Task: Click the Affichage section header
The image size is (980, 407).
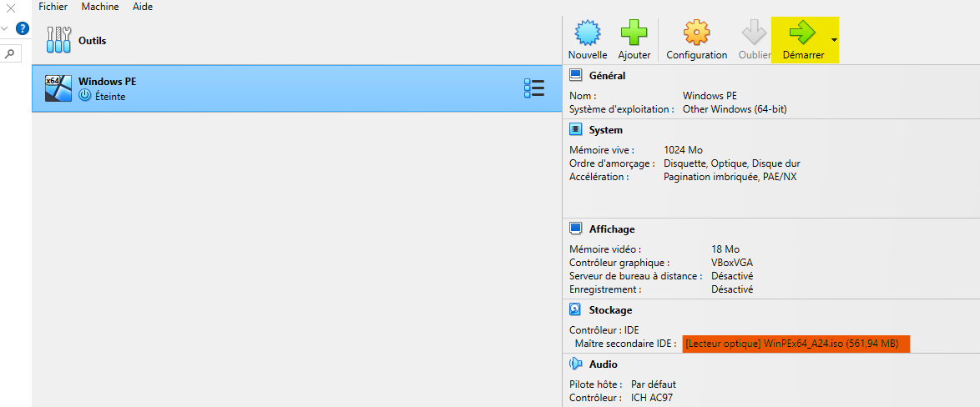Action: 611,229
